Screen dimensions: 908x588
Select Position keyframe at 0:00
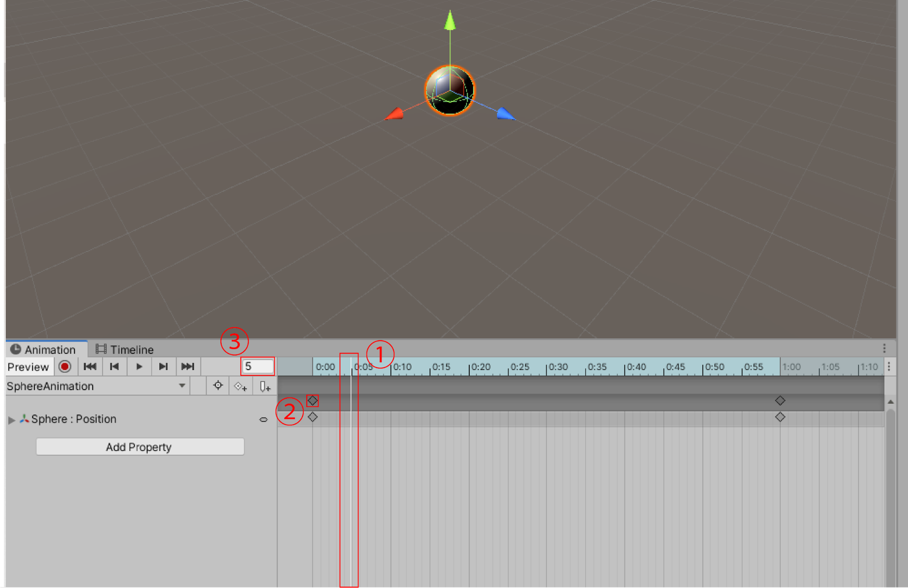(x=313, y=417)
